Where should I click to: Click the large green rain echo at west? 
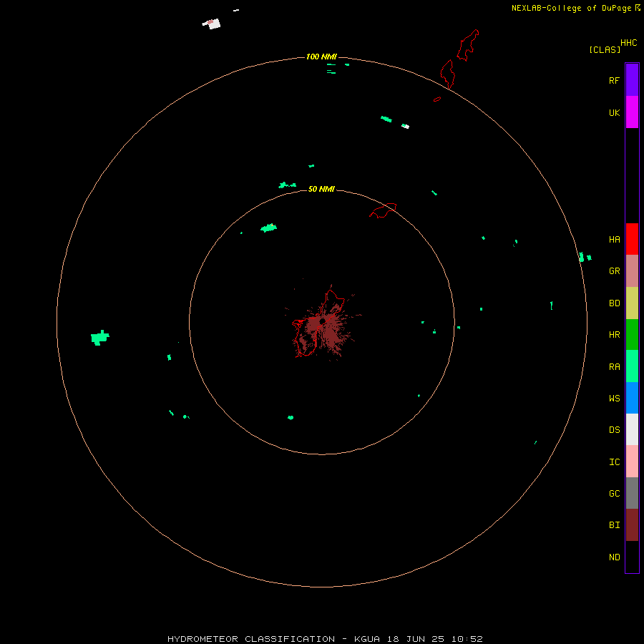click(99, 338)
